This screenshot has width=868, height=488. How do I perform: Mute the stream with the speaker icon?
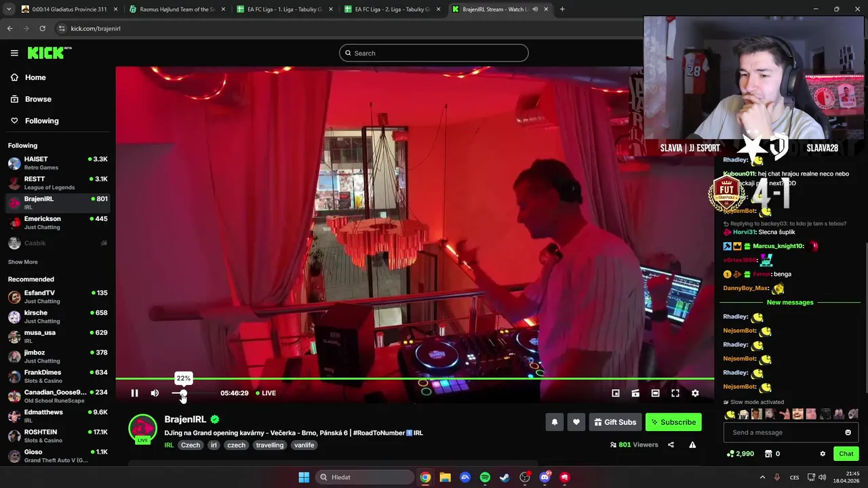[155, 393]
